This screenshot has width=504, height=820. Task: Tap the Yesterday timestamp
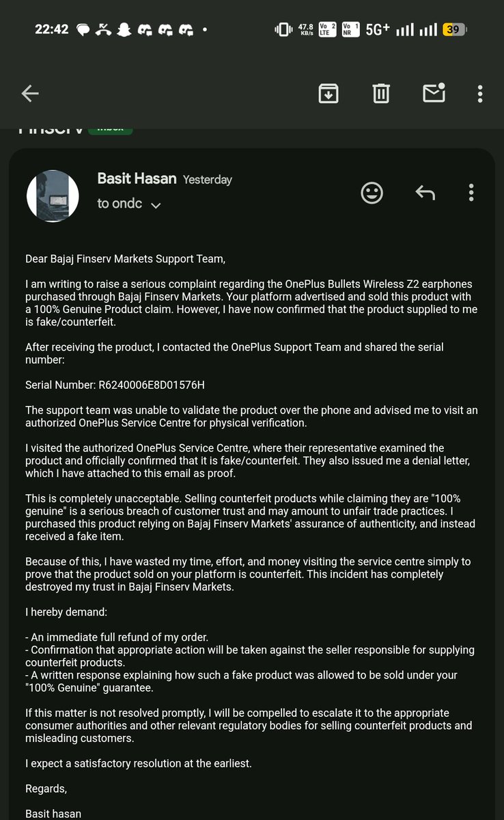click(207, 180)
